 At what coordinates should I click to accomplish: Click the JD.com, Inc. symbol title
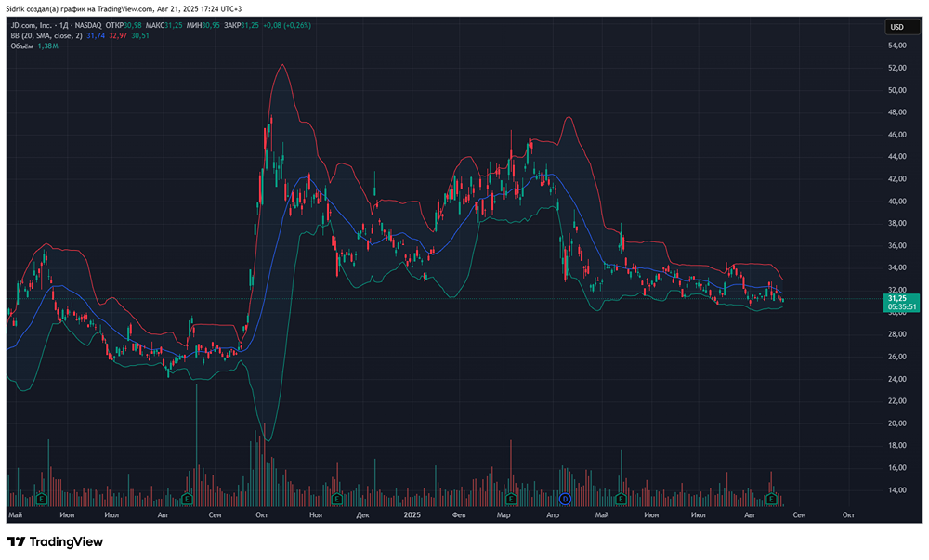37,25
